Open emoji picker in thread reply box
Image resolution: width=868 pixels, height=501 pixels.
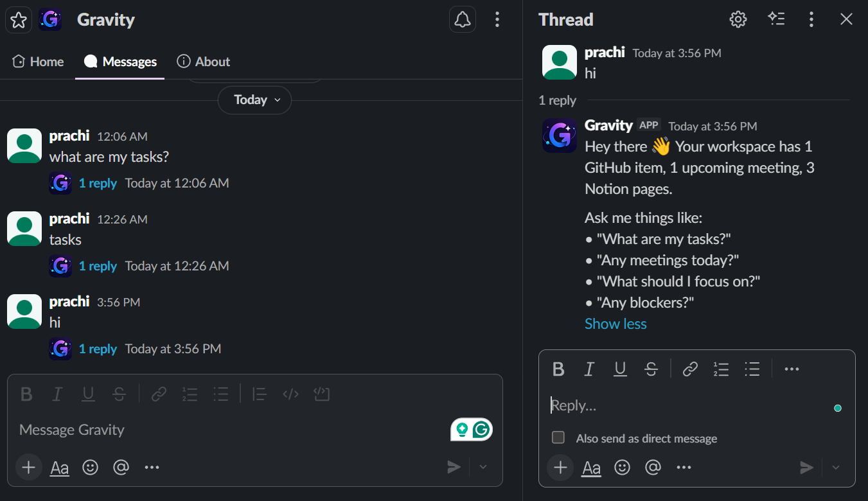coord(623,467)
